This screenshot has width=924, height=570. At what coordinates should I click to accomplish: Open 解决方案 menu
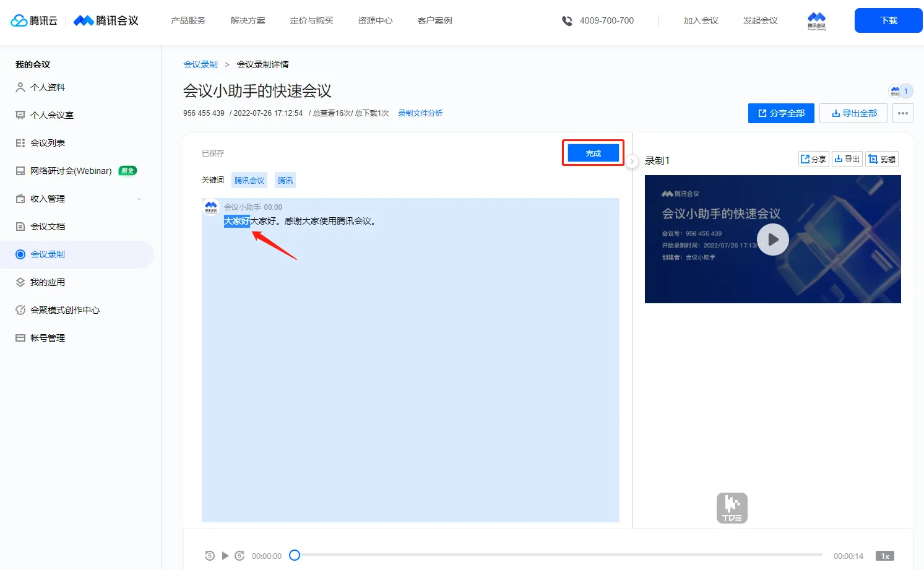point(248,20)
